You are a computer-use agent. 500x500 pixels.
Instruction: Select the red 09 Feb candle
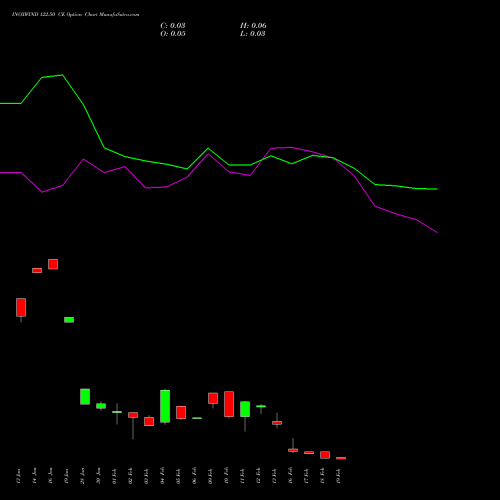pos(213,398)
